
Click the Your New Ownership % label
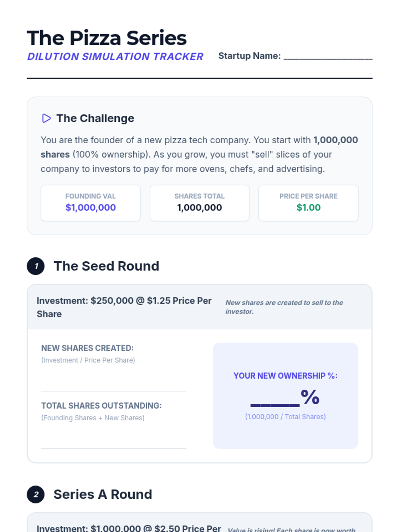click(x=285, y=376)
